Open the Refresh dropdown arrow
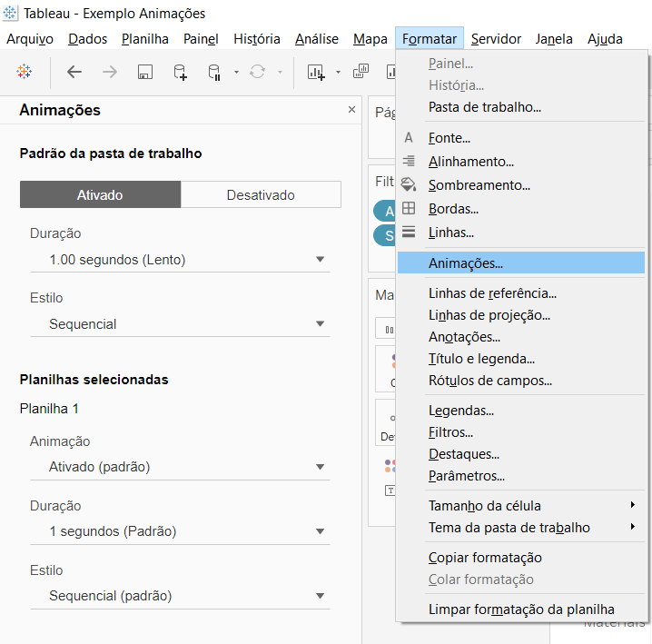Screen dimensions: 652x644 point(281,72)
